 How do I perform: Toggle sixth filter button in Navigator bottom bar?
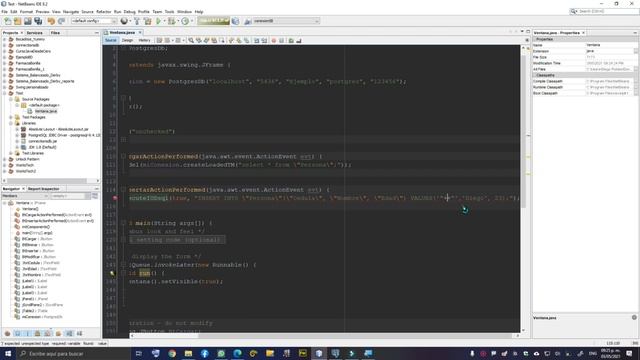[58, 333]
